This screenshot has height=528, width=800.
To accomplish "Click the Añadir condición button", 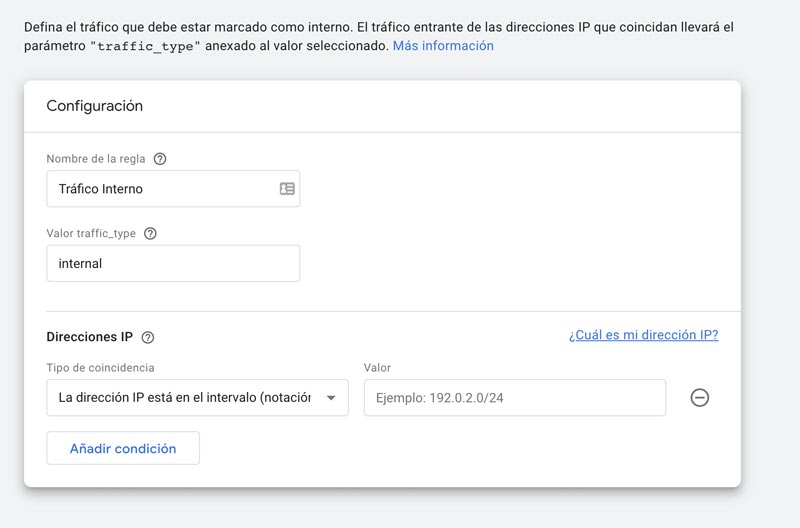I will coord(123,448).
